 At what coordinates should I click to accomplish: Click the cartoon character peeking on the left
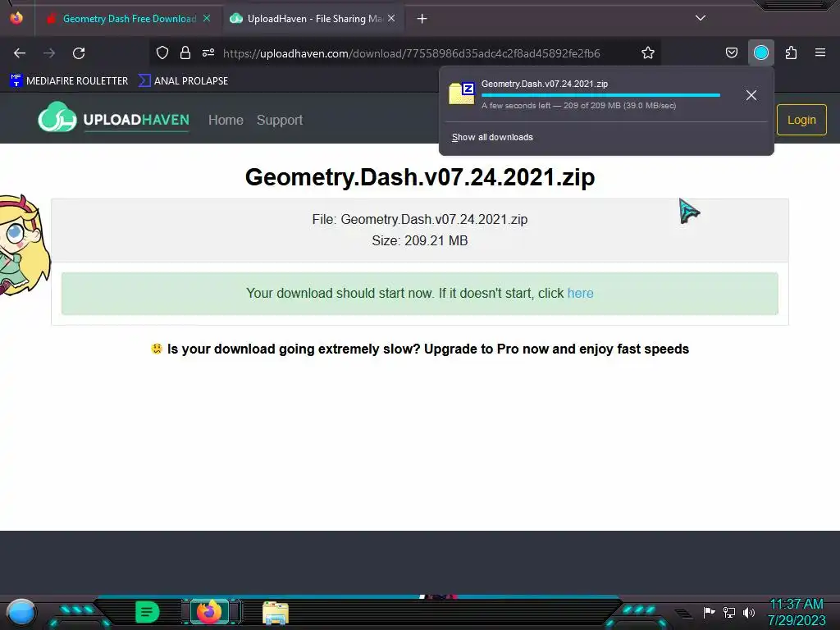click(24, 244)
